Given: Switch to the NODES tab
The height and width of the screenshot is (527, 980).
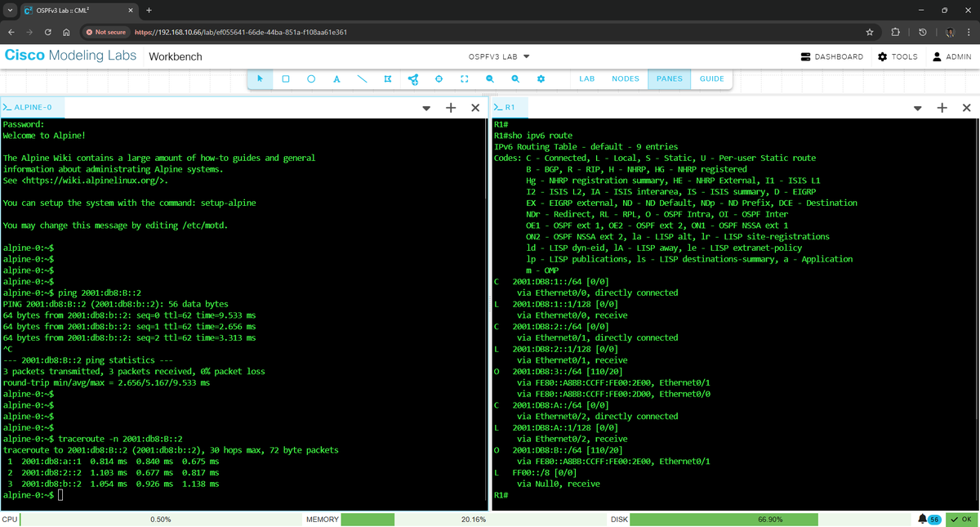Looking at the screenshot, I should (626, 78).
